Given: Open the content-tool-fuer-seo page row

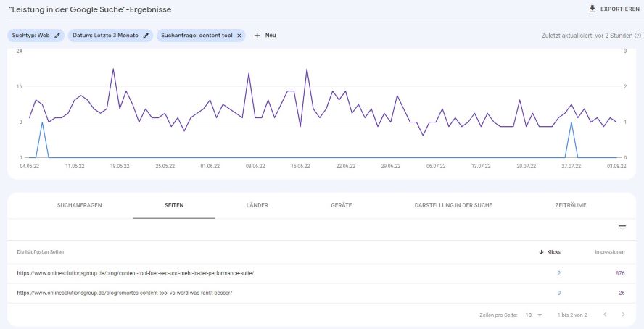Looking at the screenshot, I should (321, 273).
